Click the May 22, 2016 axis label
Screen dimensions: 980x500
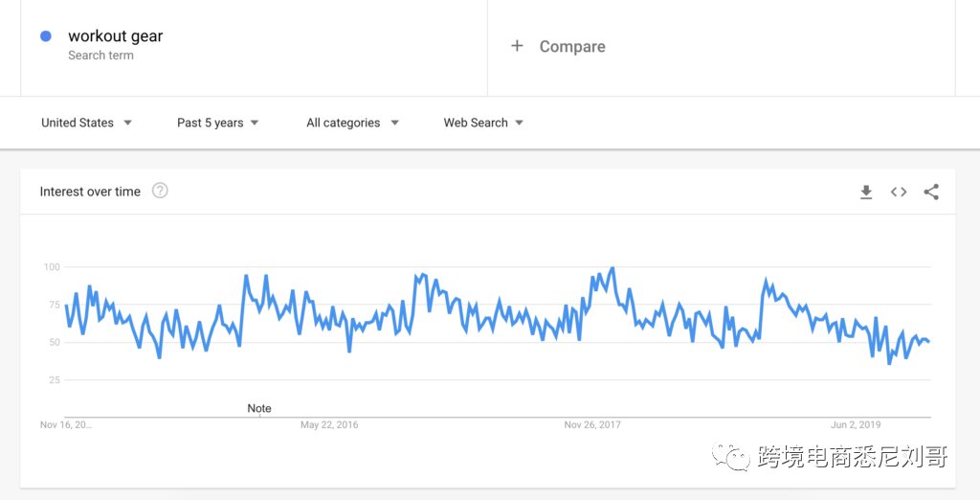(329, 424)
